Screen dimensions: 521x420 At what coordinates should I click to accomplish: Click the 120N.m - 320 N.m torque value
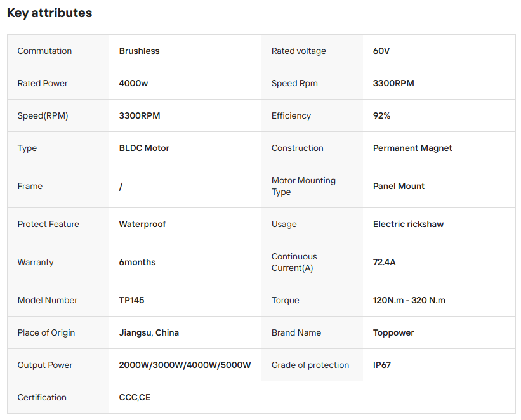pyautogui.click(x=409, y=300)
